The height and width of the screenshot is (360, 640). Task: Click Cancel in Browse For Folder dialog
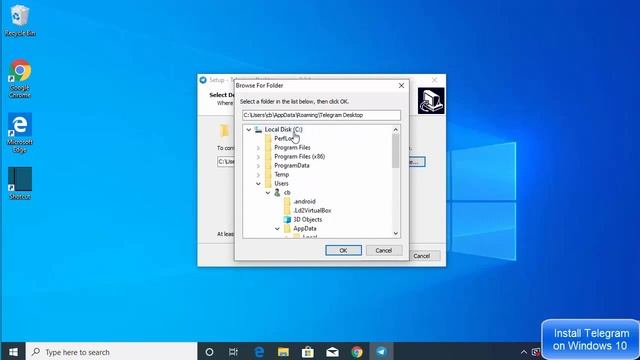384,250
